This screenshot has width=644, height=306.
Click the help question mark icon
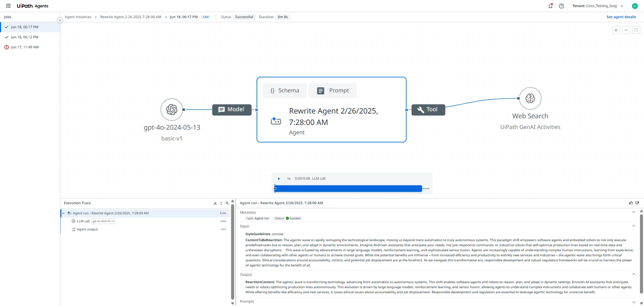pos(561,6)
